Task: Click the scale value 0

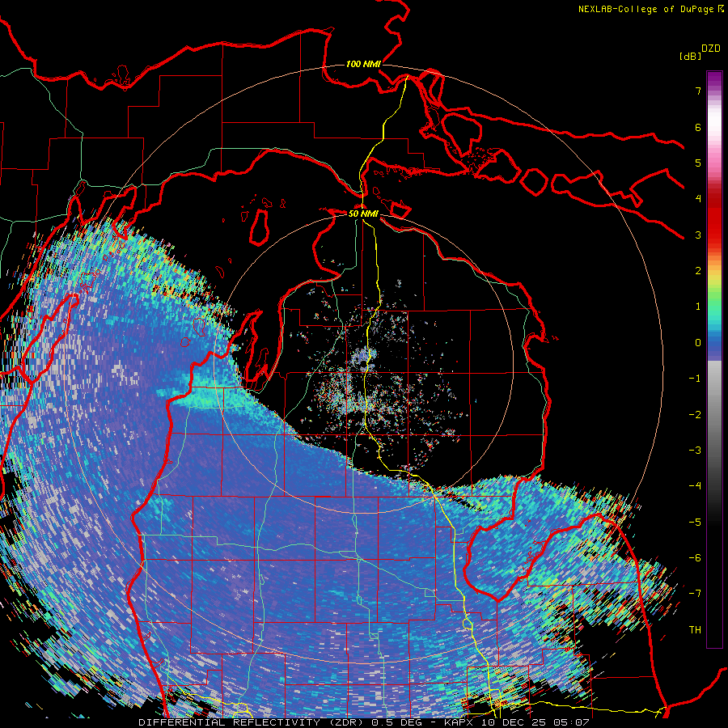Action: pyautogui.click(x=698, y=343)
